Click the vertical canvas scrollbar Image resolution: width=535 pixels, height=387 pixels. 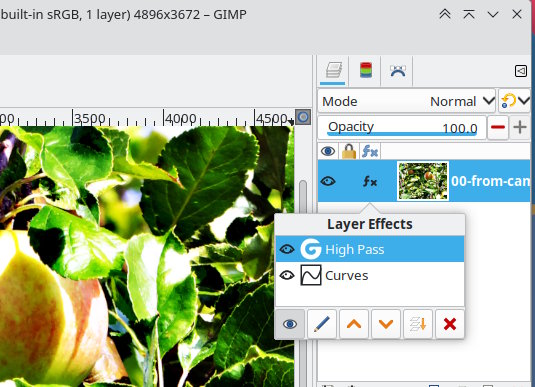click(303, 283)
